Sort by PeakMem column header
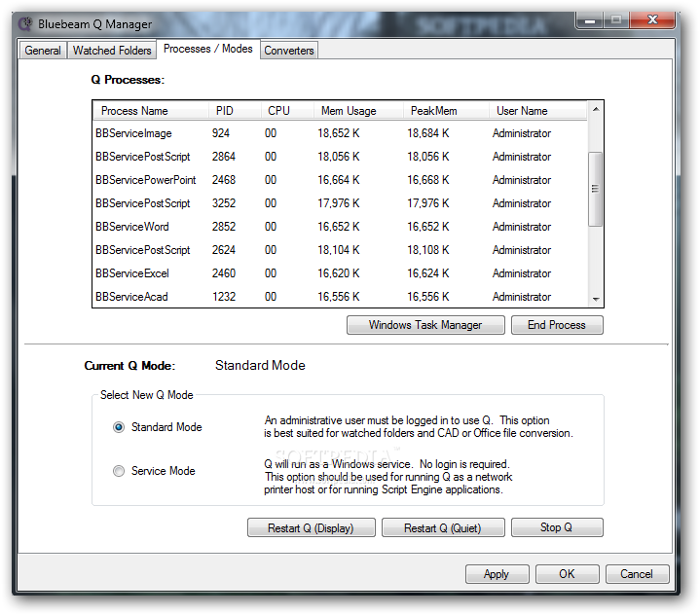This screenshot has width=700, height=615. [446, 111]
